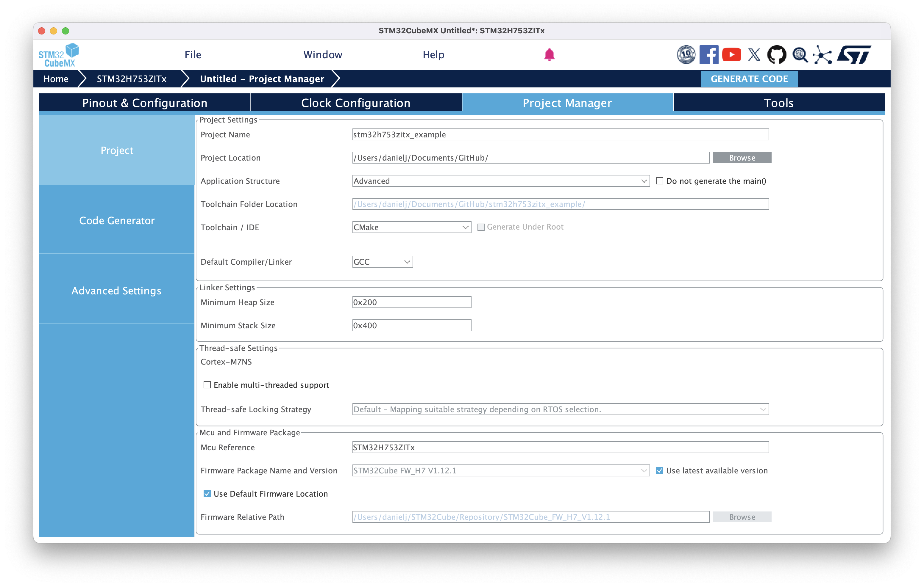Select the Code Generator sidebar section

117,220
